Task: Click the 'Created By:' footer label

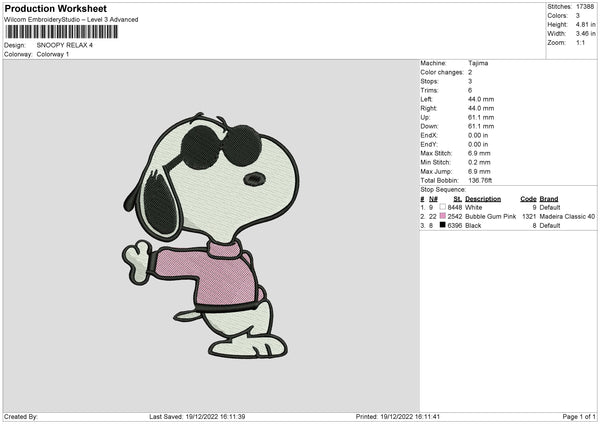Action: point(21,417)
